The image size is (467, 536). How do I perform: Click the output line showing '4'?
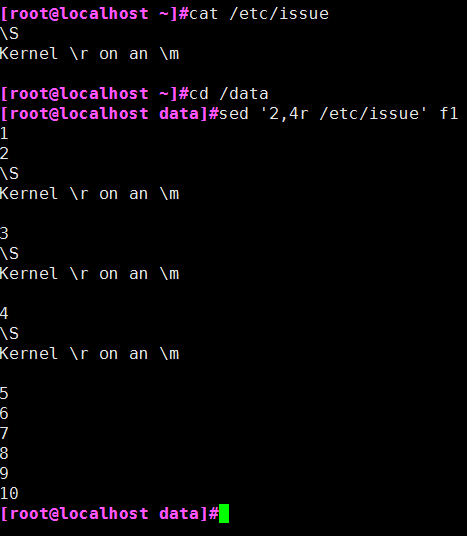(4, 313)
